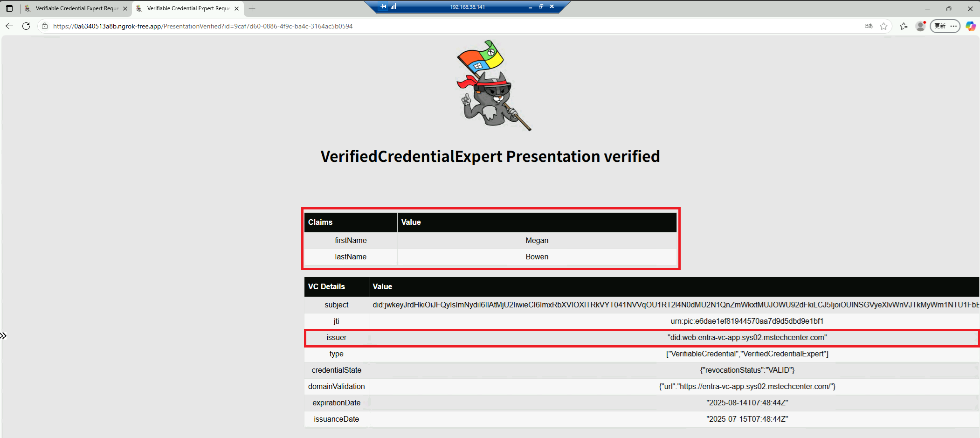The height and width of the screenshot is (438, 980).
Task: Reload the current page
Action: pos(26,26)
